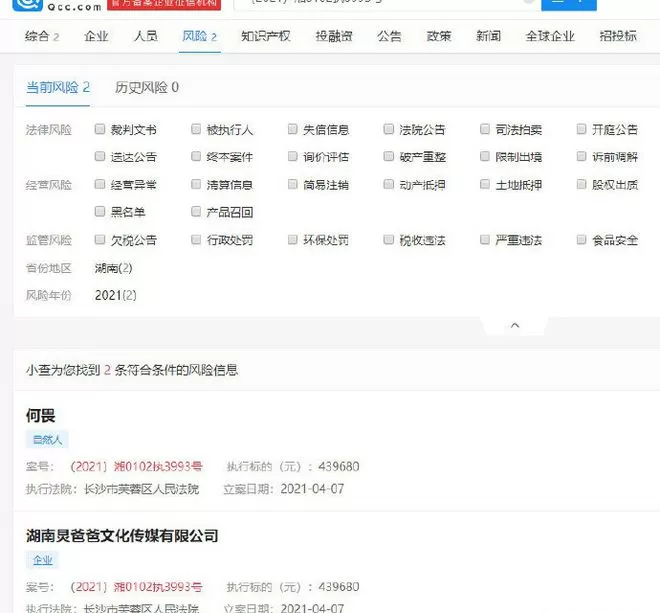660x613 pixels.
Task: Switch to the 投融资 tab
Action: 334,36
